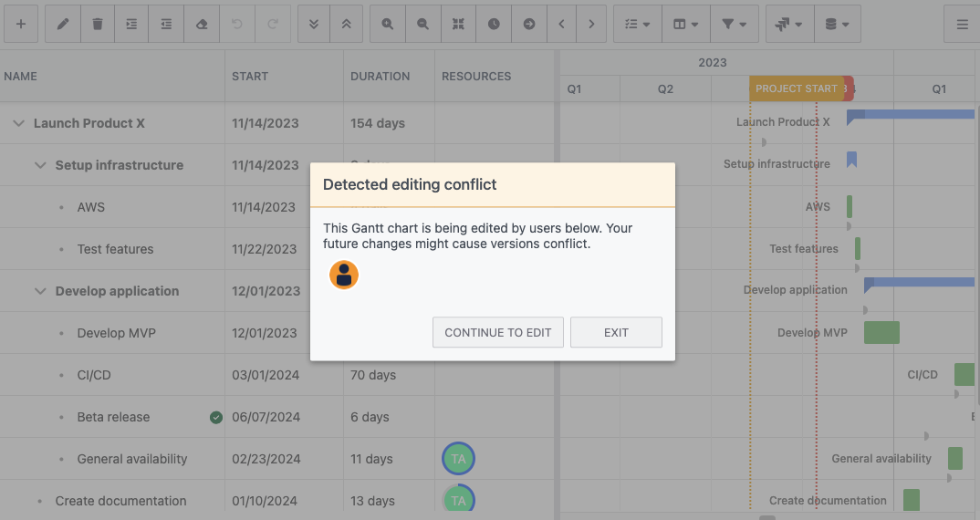
Task: Collapse the Develop application group
Action: tap(40, 291)
